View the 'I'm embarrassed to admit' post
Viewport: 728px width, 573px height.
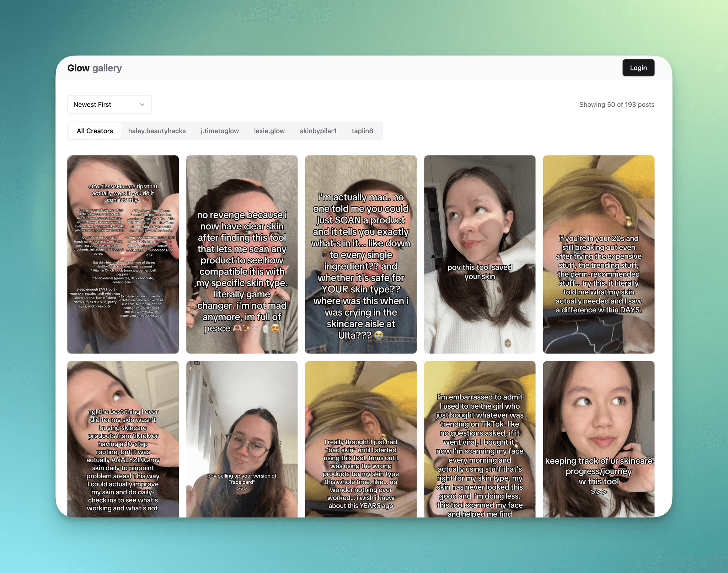pyautogui.click(x=480, y=439)
